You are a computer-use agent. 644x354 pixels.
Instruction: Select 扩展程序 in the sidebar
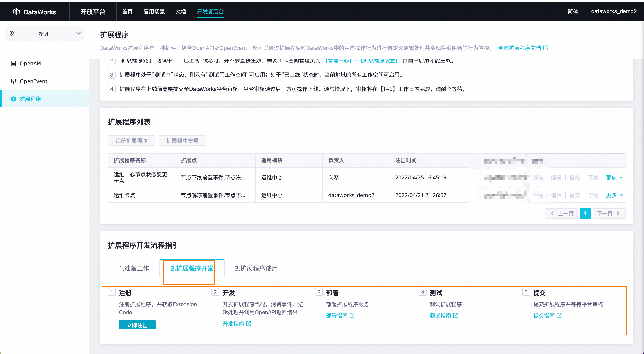(x=44, y=99)
